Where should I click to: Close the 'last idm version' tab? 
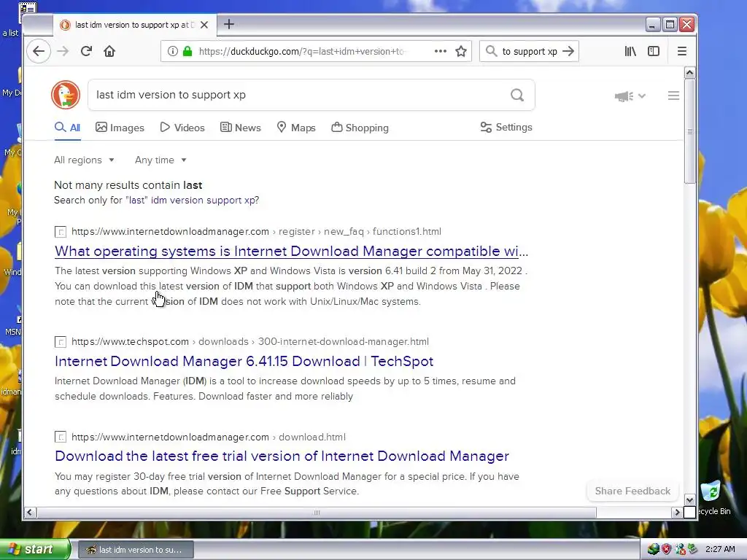pos(204,25)
